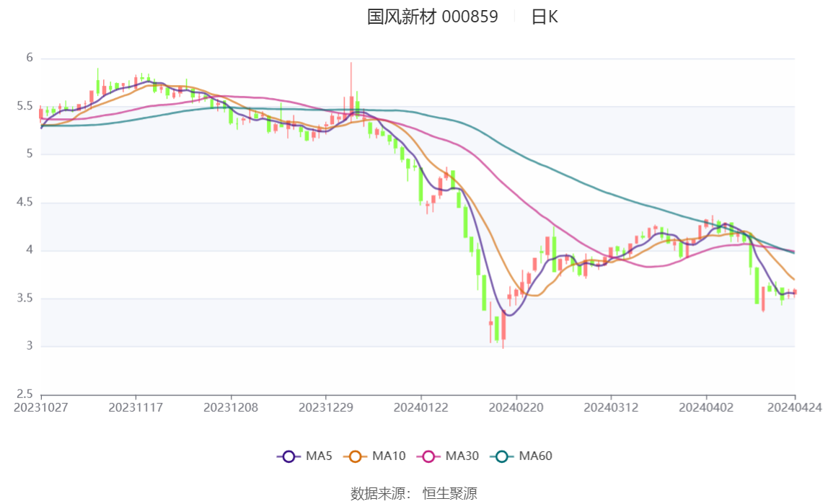Click y-axis value 3.5
828x504 pixels.
(x=25, y=299)
